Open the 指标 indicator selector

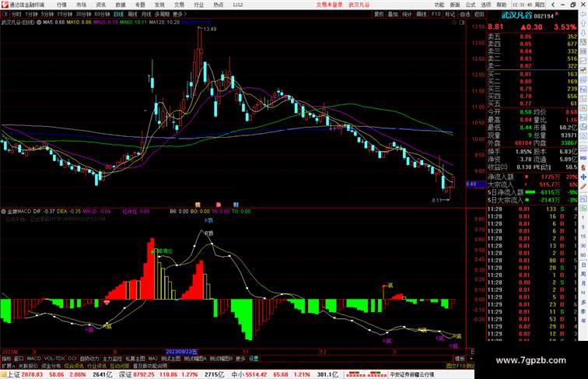pyautogui.click(x=6, y=359)
